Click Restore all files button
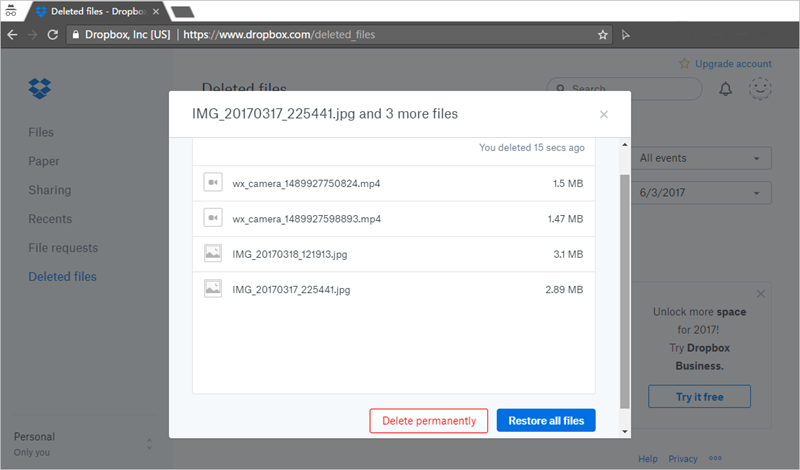Image resolution: width=800 pixels, height=470 pixels. (546, 420)
